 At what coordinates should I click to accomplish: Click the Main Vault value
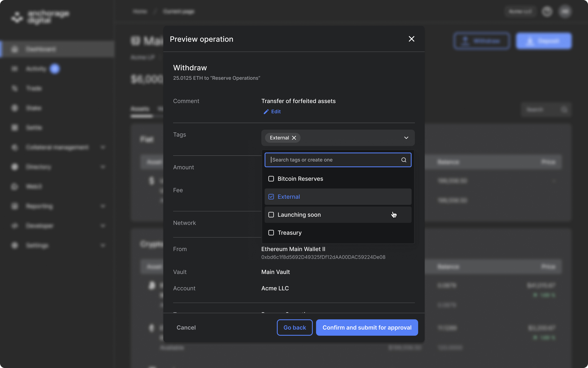pyautogui.click(x=276, y=272)
